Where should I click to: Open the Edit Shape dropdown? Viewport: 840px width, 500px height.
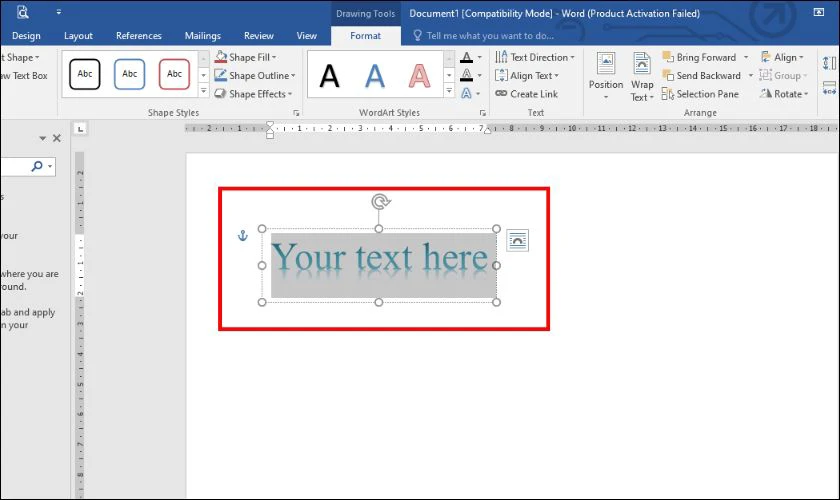tap(20, 57)
